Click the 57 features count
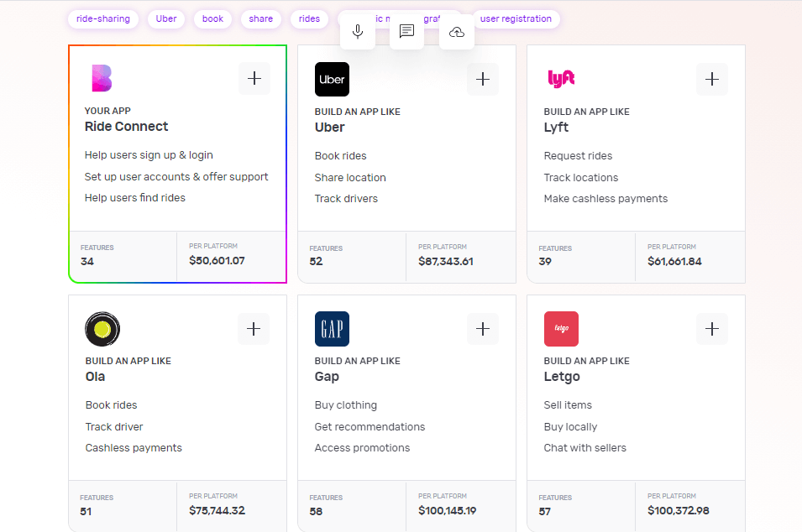The image size is (802, 532). (x=545, y=512)
